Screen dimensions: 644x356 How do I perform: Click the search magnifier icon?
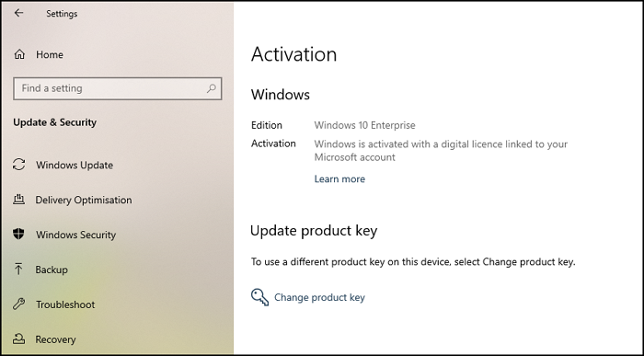(x=211, y=88)
